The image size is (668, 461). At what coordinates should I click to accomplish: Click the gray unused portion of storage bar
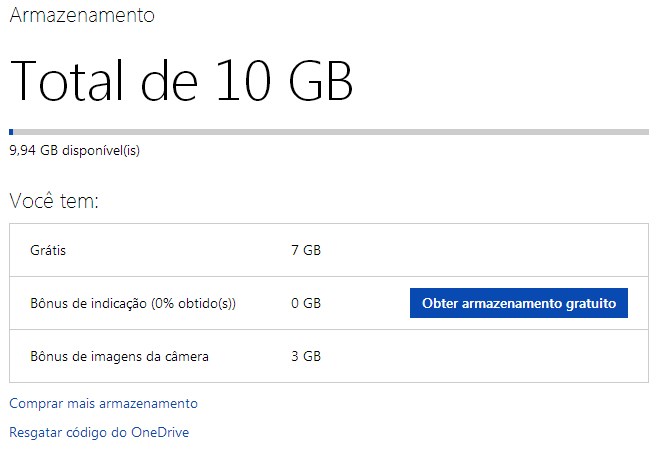point(331,132)
